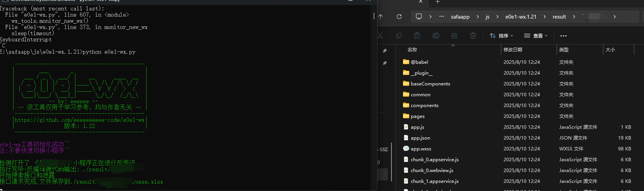Screen dimensions: 644x191
Task: Open the 排序 sort dropdown
Action: click(x=501, y=36)
